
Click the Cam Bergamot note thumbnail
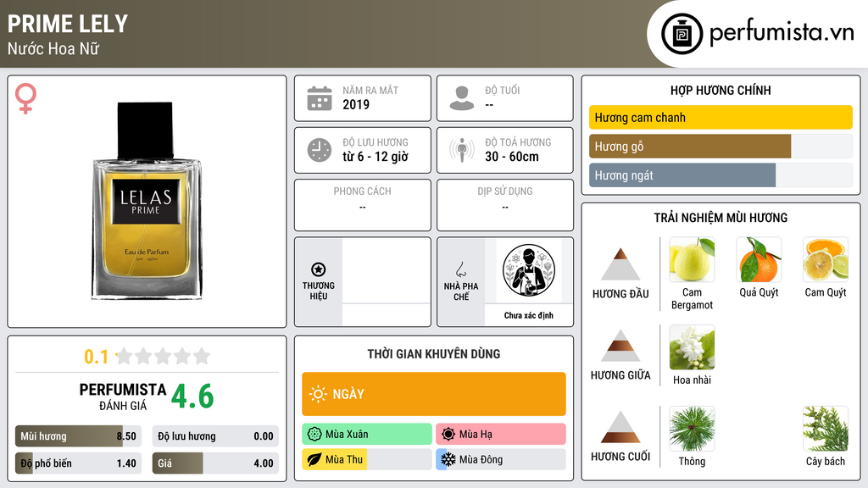click(x=692, y=259)
